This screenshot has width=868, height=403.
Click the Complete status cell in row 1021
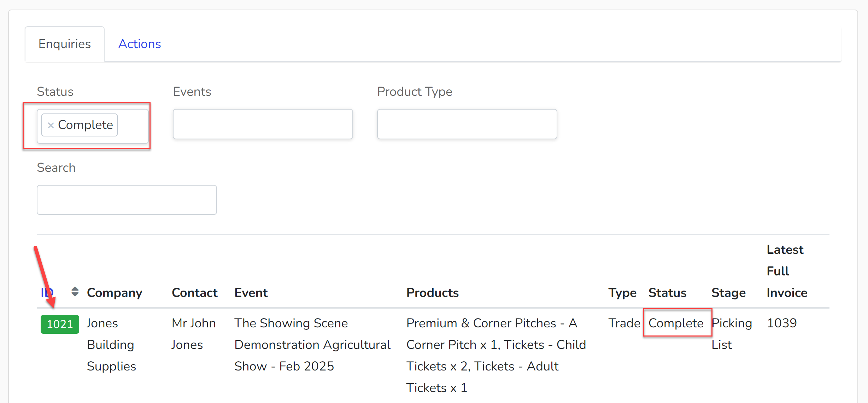click(x=676, y=323)
